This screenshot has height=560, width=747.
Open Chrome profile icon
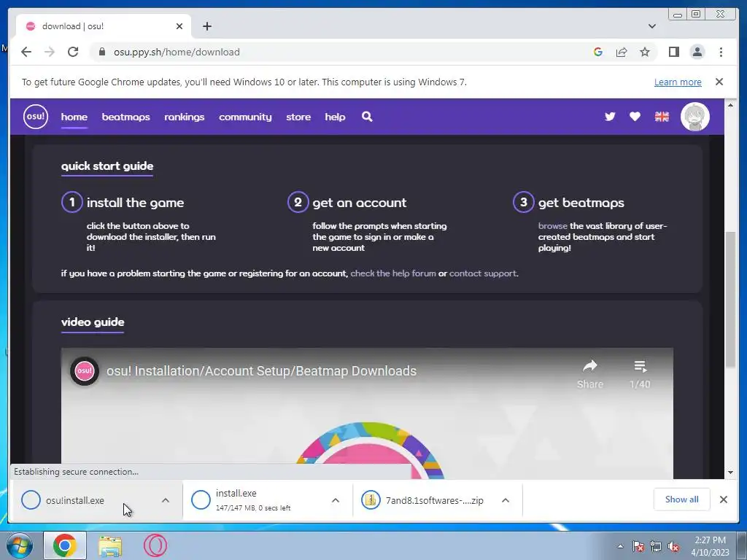coord(697,52)
